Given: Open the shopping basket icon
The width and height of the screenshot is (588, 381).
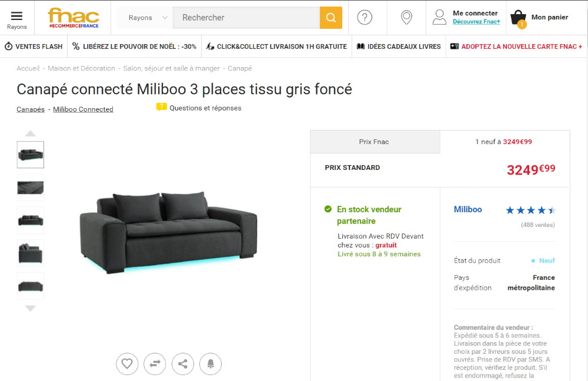Looking at the screenshot, I should click(x=519, y=18).
